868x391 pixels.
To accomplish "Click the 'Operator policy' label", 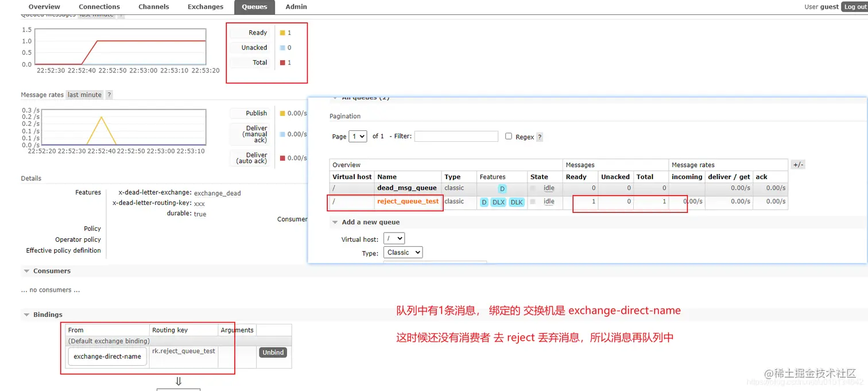I will (x=78, y=239).
